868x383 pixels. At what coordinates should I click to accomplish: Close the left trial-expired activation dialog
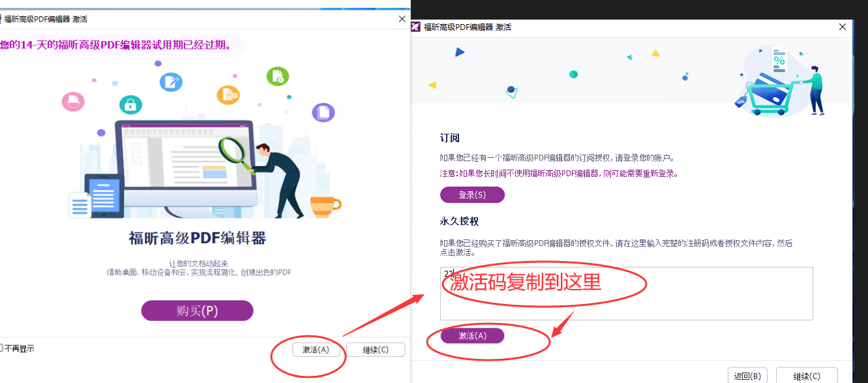402,19
